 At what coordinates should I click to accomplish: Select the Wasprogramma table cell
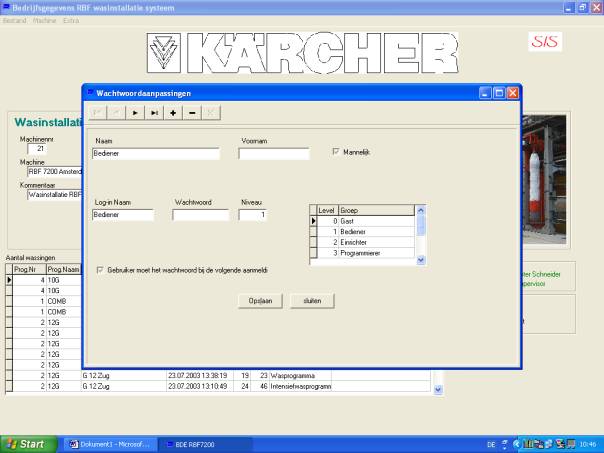[300, 375]
